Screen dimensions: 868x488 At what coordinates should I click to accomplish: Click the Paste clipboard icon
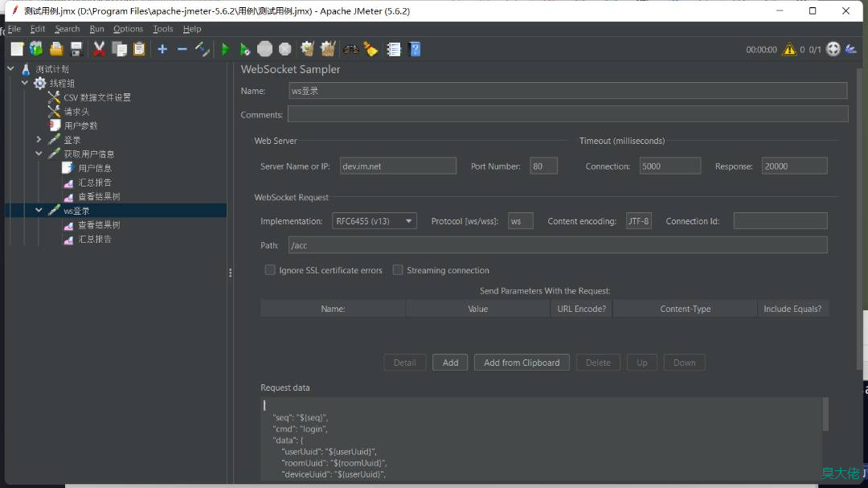click(x=139, y=49)
